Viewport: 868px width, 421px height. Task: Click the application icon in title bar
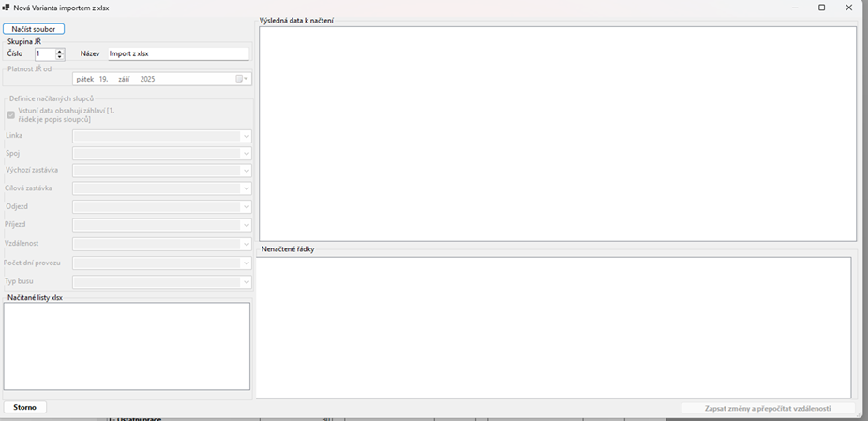pos(7,8)
